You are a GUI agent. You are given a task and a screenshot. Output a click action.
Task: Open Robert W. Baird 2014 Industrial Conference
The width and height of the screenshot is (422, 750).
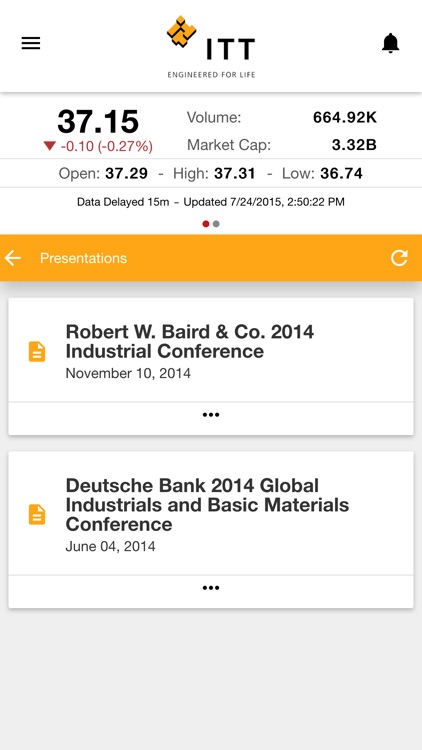(x=189, y=341)
